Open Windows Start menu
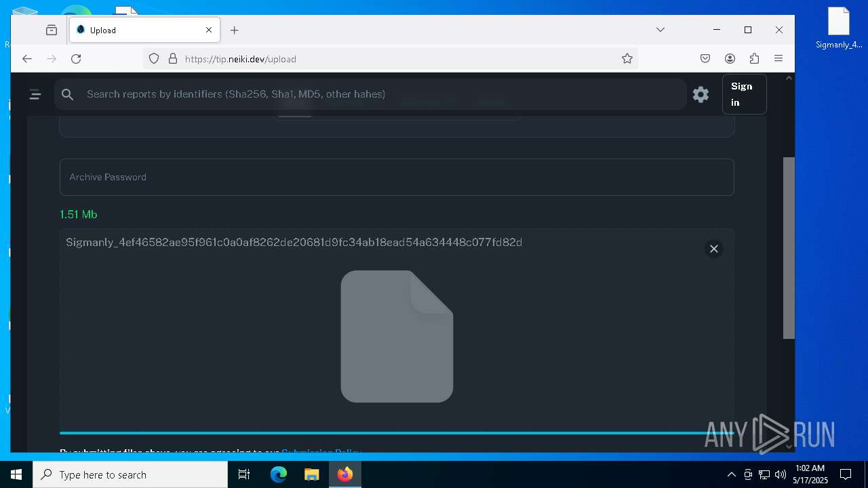The image size is (868, 488). pyautogui.click(x=16, y=474)
